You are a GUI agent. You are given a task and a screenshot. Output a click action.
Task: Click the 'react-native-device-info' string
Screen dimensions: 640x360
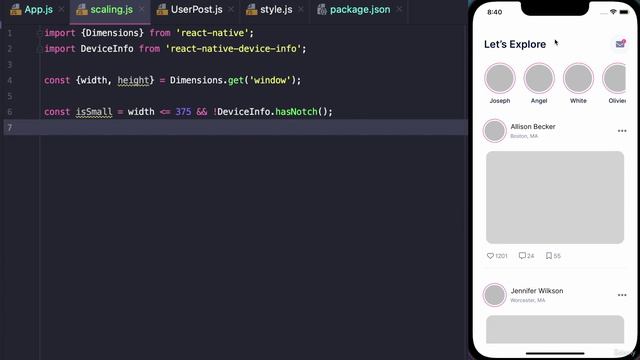233,49
